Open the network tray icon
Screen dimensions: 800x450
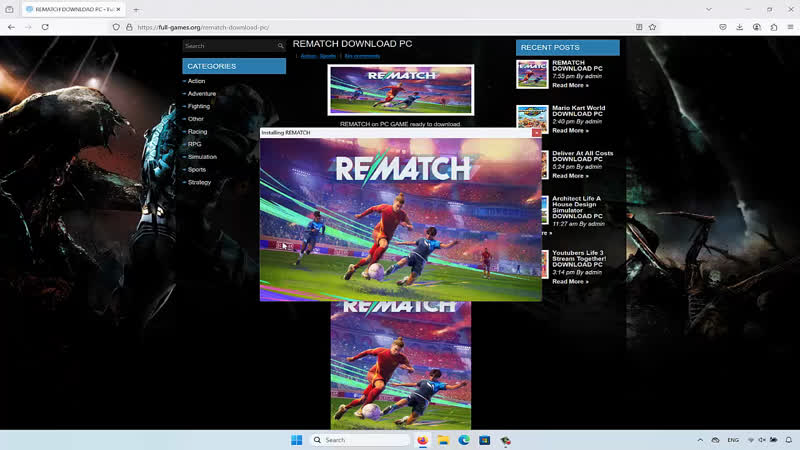click(x=751, y=440)
